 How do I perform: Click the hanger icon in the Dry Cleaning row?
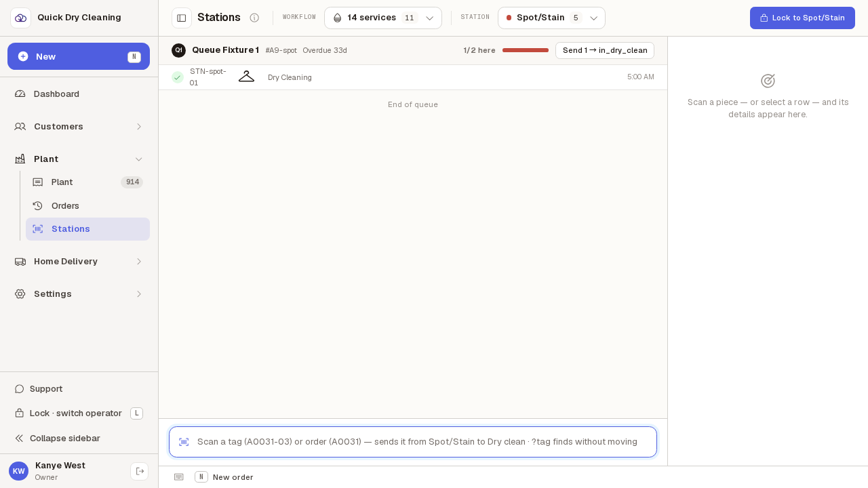click(246, 77)
